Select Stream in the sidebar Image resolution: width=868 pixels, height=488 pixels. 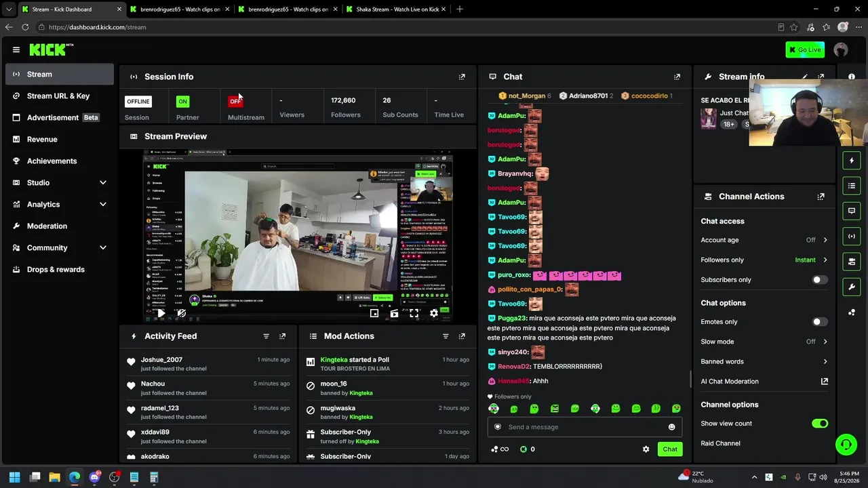[x=60, y=75]
